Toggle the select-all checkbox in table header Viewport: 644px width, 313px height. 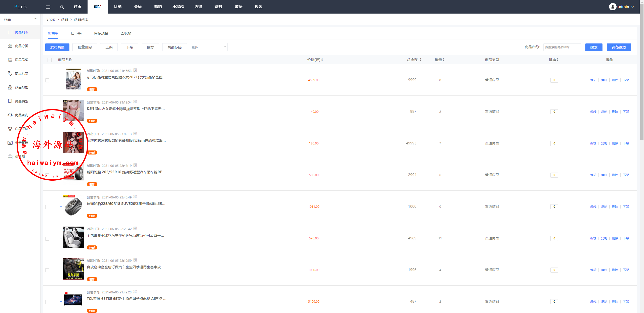[x=50, y=60]
